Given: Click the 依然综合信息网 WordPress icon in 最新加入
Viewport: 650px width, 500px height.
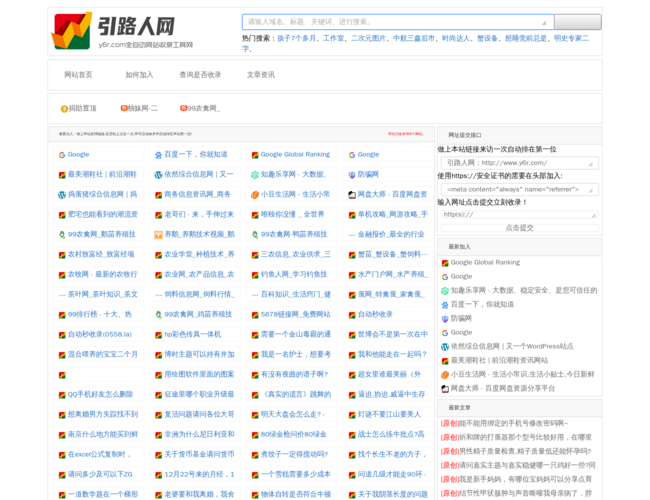Looking at the screenshot, I should (445, 347).
